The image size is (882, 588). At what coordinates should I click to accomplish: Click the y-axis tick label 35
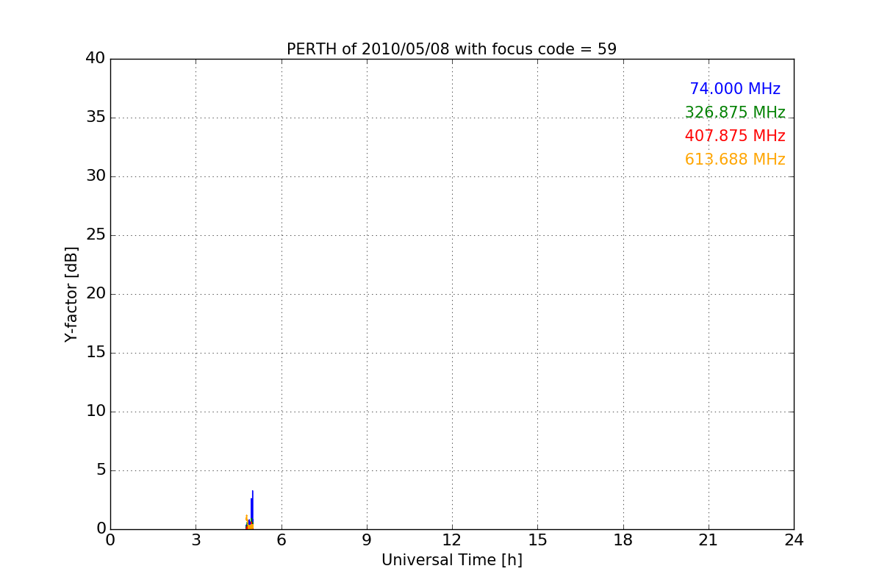coord(96,118)
